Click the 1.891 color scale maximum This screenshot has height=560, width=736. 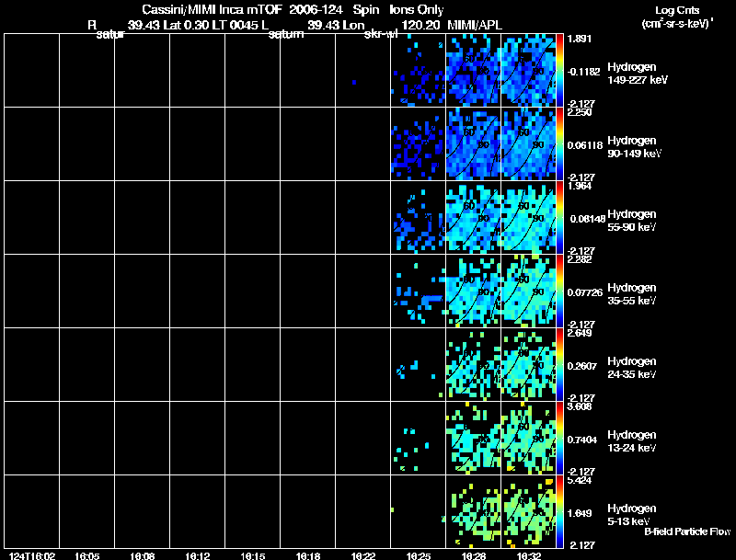coord(579,39)
